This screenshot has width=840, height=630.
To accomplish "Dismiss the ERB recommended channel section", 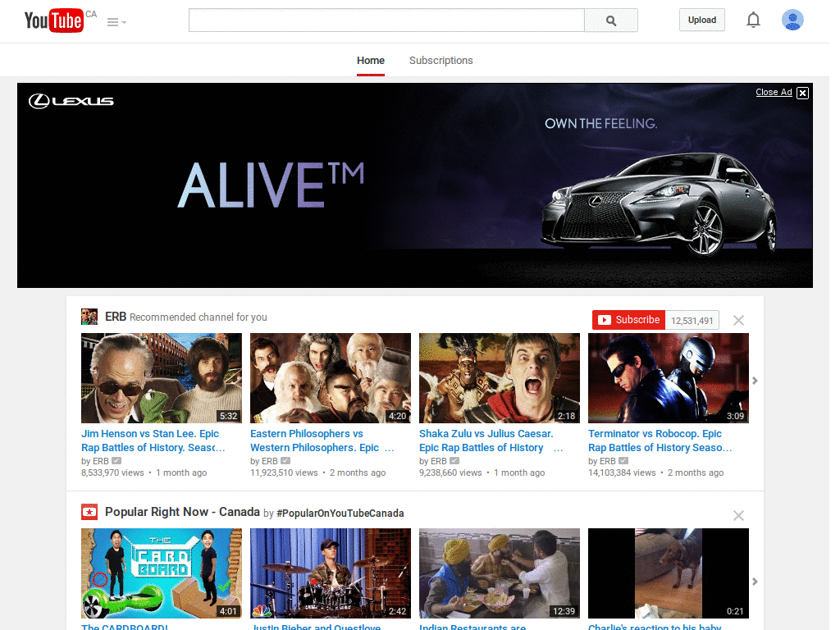I will pyautogui.click(x=738, y=321).
